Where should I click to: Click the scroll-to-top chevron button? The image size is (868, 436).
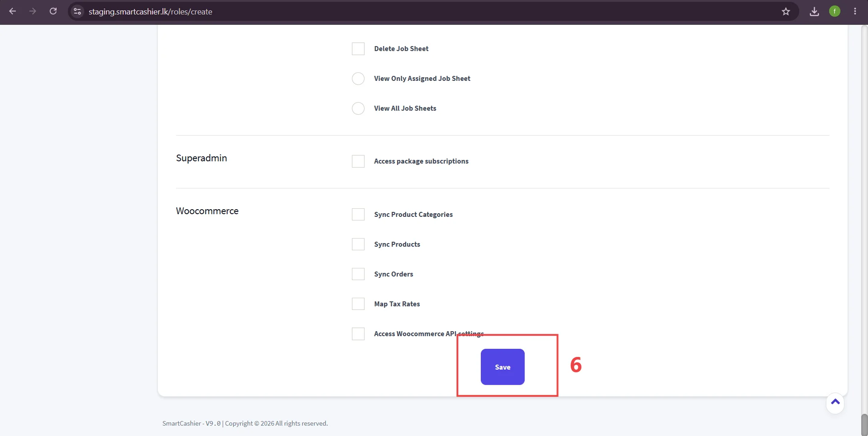click(x=835, y=403)
